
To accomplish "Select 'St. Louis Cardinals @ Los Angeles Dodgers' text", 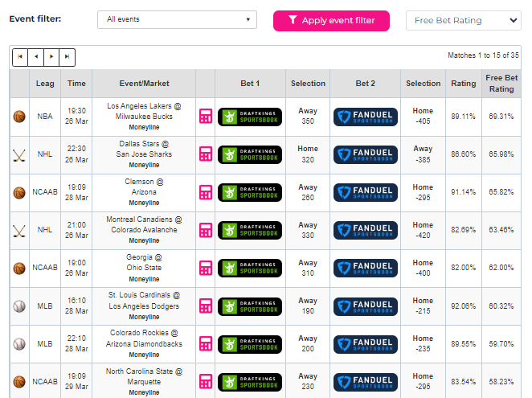I will (144, 301).
